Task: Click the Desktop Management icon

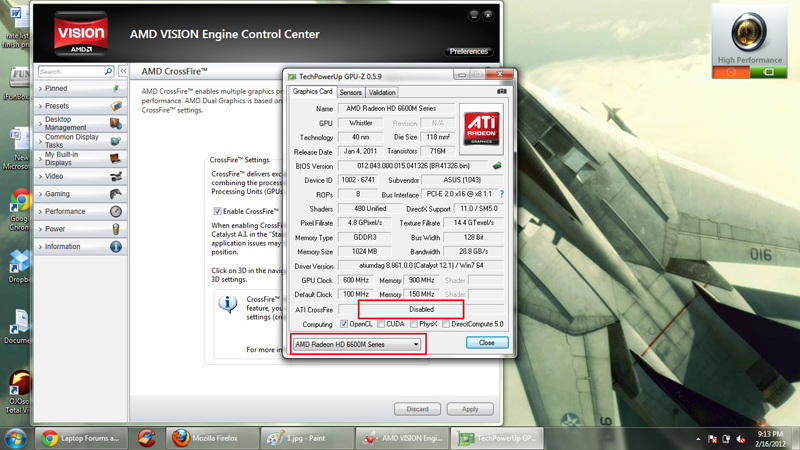Action: [x=116, y=123]
